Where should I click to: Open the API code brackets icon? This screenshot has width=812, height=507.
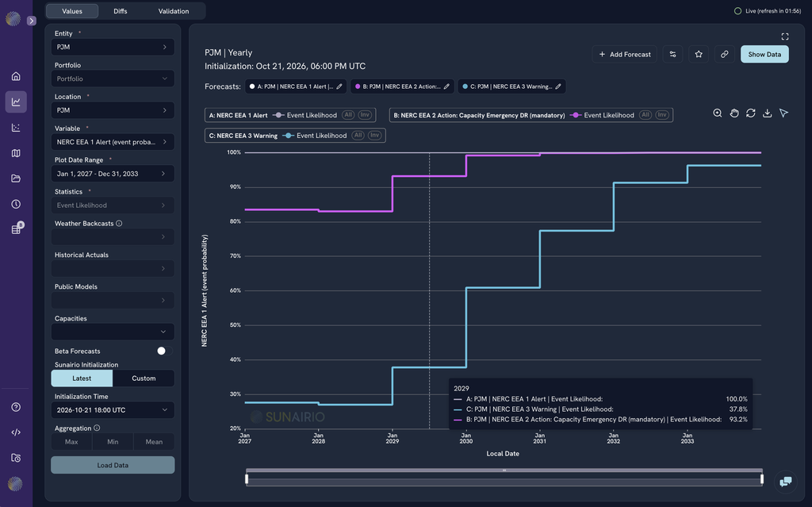pyautogui.click(x=16, y=432)
